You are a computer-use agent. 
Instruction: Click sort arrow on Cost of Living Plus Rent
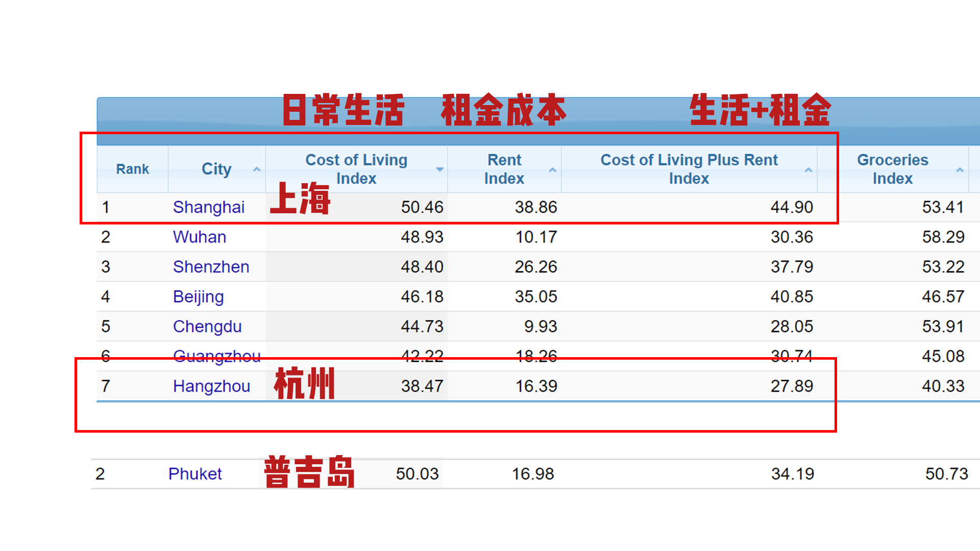pos(808,169)
